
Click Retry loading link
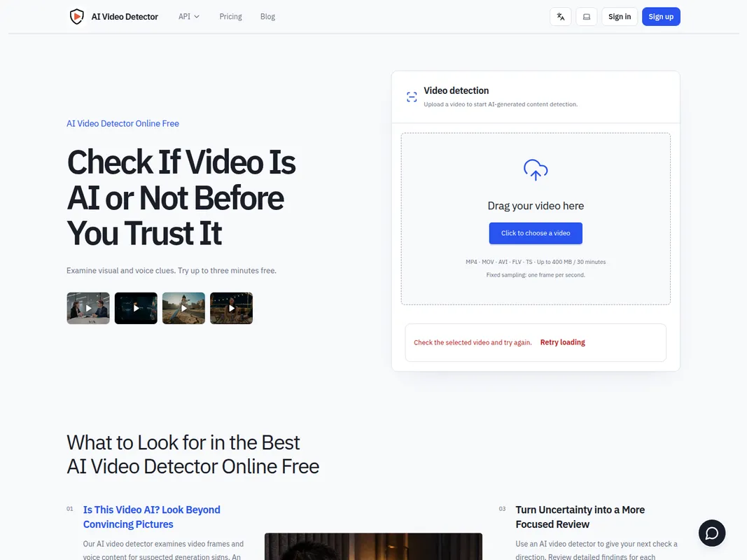[563, 342]
